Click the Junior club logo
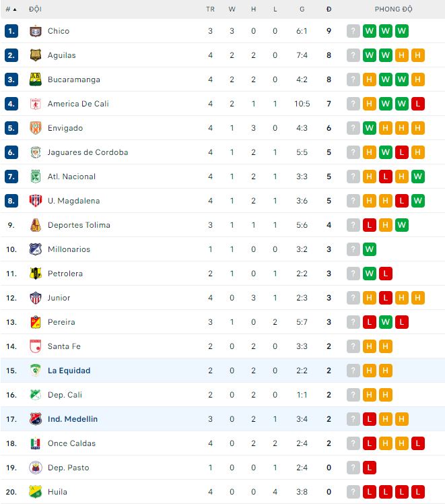Viewport: 445px width, 504px height. point(36,298)
